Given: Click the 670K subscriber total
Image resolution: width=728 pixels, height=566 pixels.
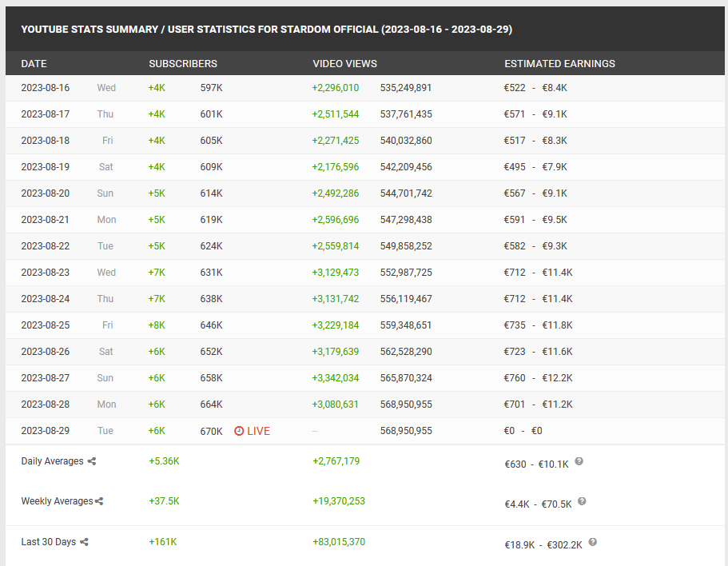Looking at the screenshot, I should pos(211,432).
